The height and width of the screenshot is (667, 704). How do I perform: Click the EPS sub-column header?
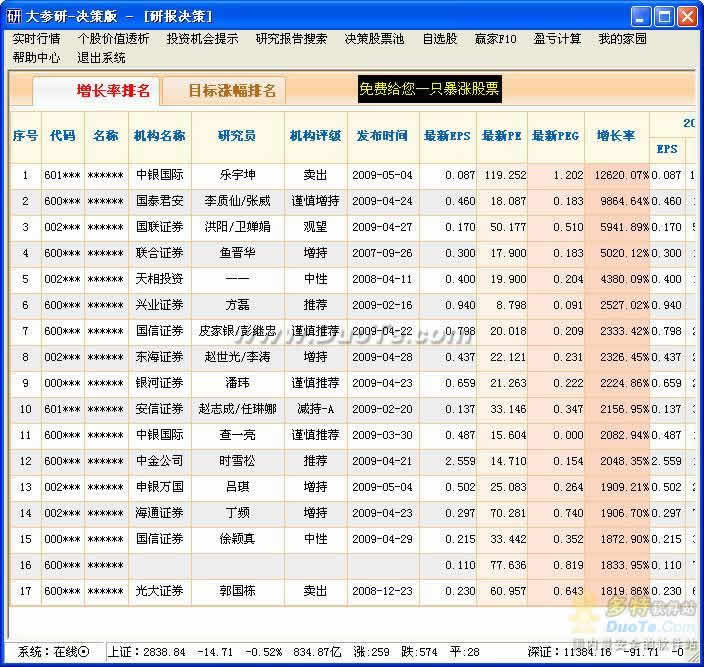point(667,149)
